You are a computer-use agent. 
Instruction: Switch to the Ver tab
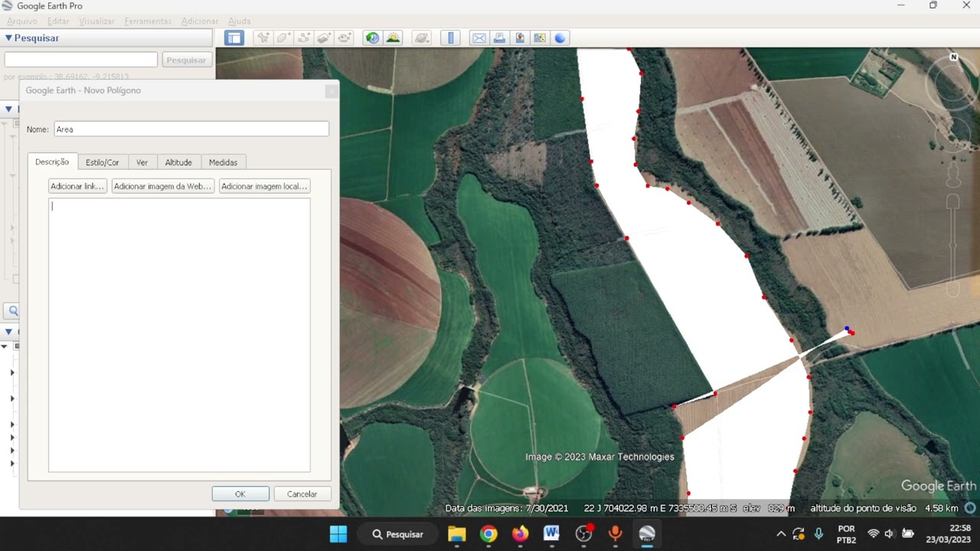tap(142, 162)
